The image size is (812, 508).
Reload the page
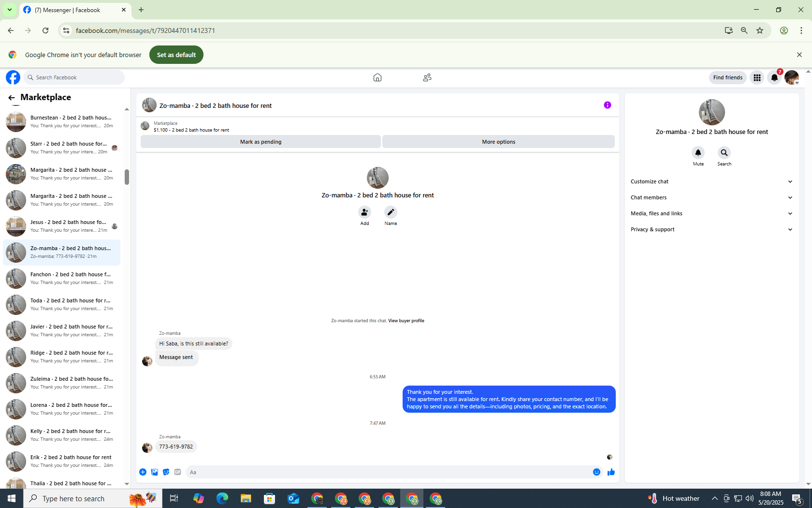[x=45, y=30]
